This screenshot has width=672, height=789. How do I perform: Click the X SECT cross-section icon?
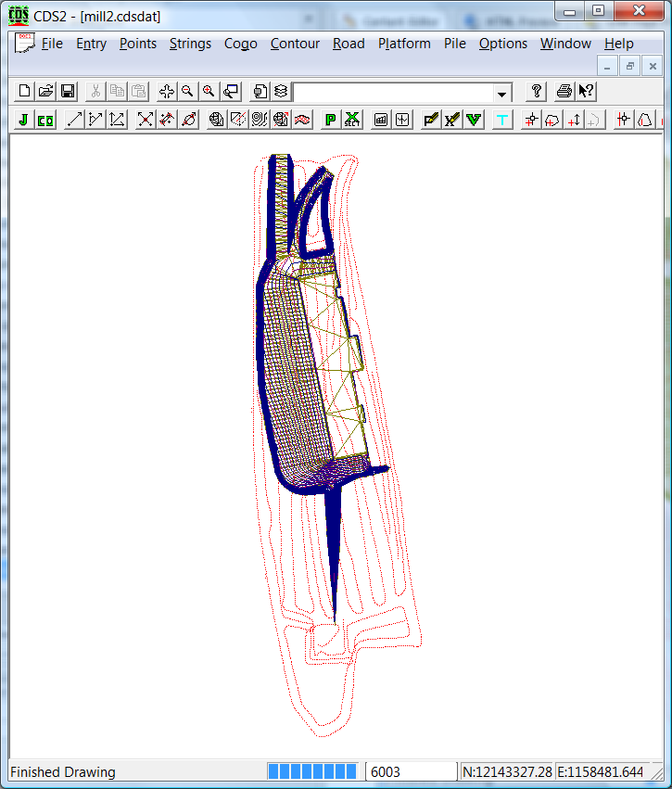click(x=352, y=120)
